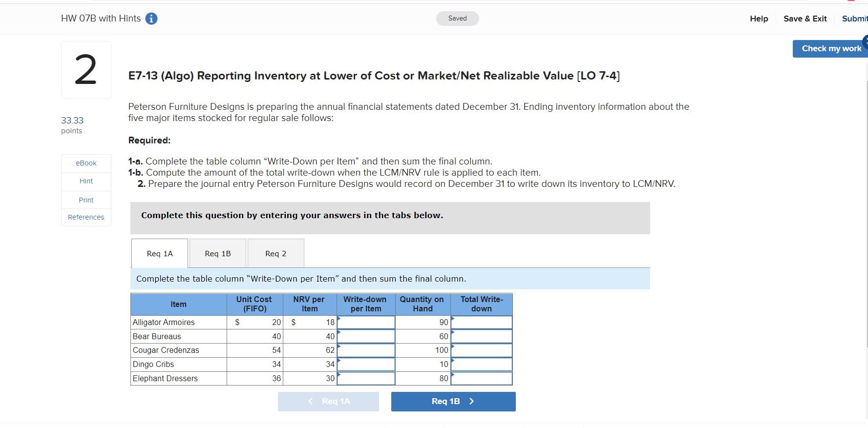Switch to the Req 1B tab
This screenshot has height=428, width=868.
pos(218,253)
